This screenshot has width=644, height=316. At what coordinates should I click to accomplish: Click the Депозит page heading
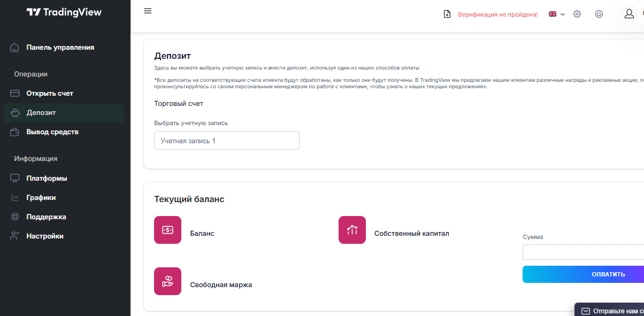[x=172, y=56]
